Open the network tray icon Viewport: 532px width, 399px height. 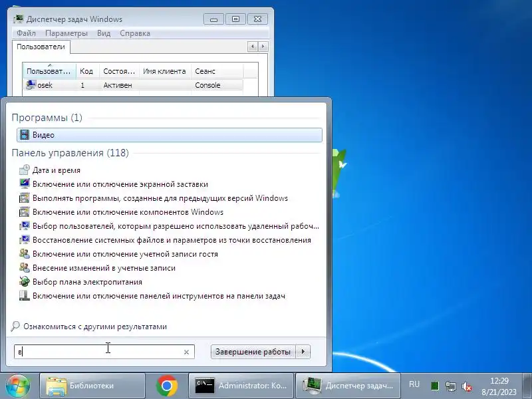[x=451, y=386]
